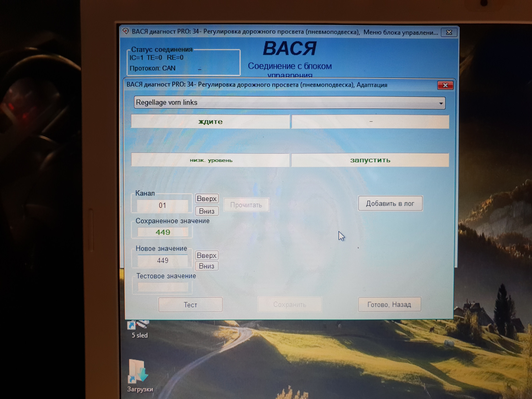The width and height of the screenshot is (532, 399).
Task: Click the grayed Сохранить button
Action: pos(290,305)
